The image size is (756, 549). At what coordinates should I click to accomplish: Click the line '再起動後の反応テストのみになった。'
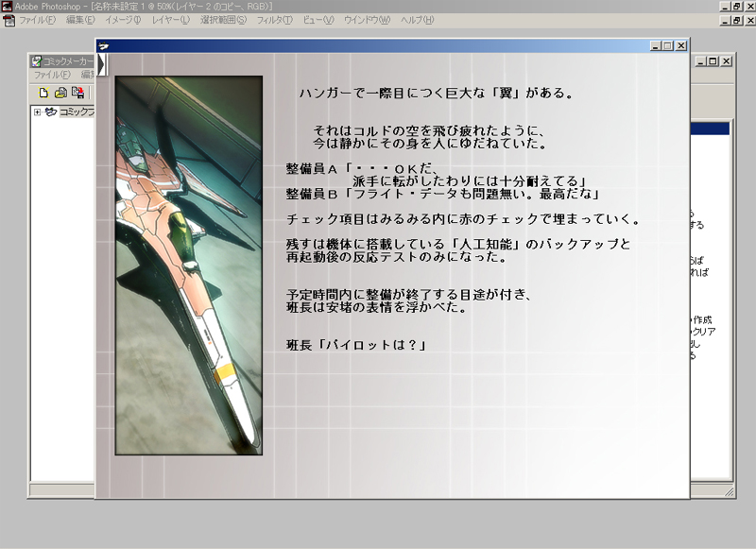click(396, 257)
